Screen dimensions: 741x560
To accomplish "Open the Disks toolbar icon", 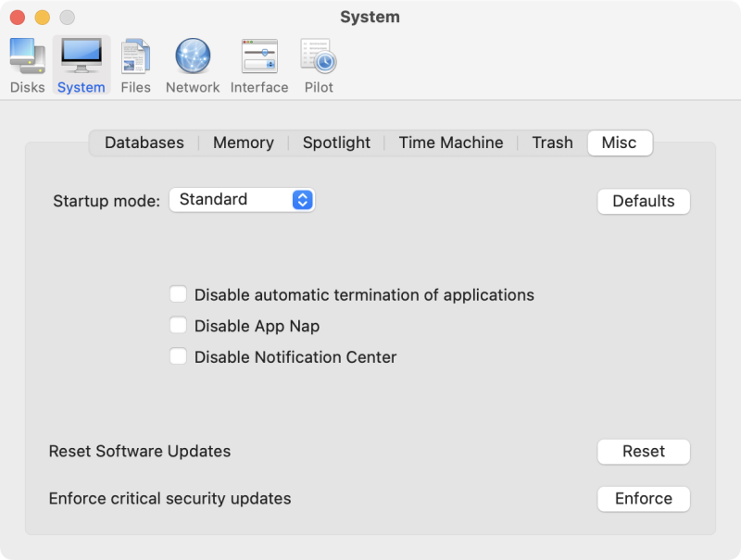I will [28, 56].
